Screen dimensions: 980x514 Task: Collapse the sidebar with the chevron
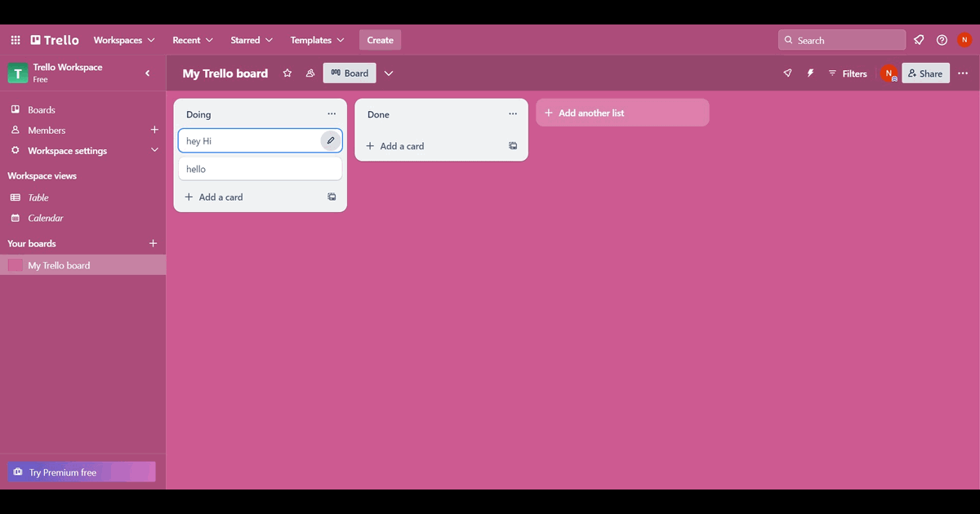(148, 73)
